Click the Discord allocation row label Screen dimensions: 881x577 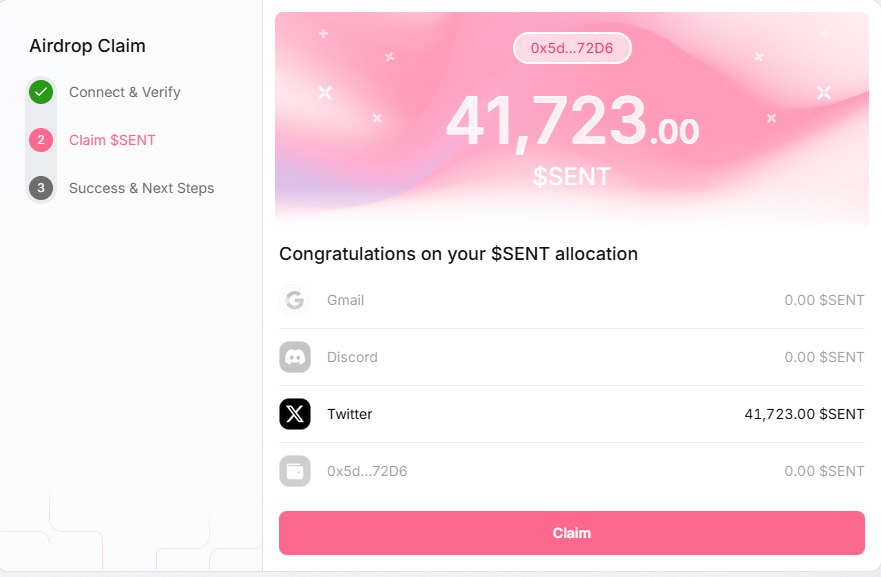(352, 357)
